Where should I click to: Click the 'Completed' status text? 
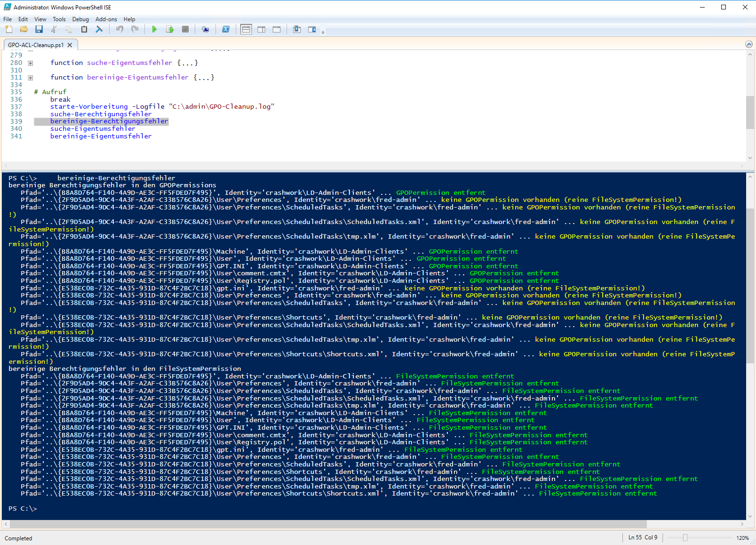tap(18, 538)
